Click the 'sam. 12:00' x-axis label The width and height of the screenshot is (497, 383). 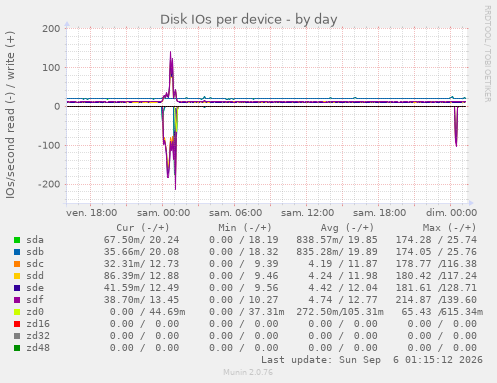tap(307, 213)
